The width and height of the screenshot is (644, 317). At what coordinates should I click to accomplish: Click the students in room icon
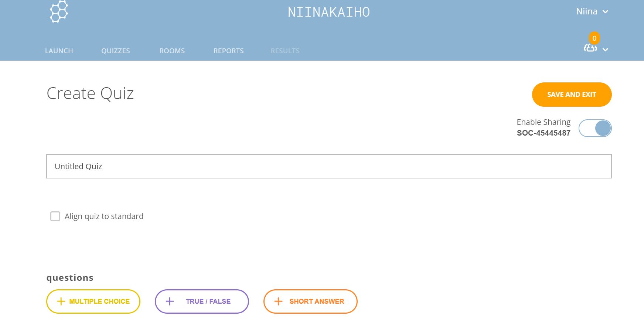click(x=590, y=48)
